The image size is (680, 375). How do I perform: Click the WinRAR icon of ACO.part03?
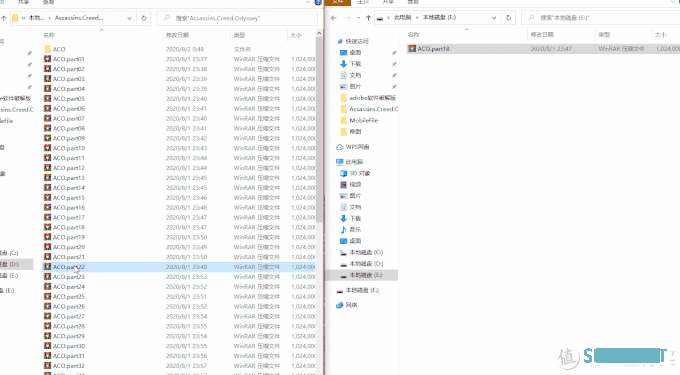[x=48, y=79]
